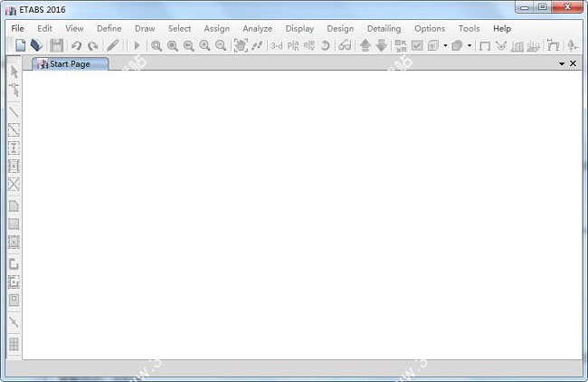Switch to elevation view icon
This screenshot has width=588, height=382.
click(309, 45)
